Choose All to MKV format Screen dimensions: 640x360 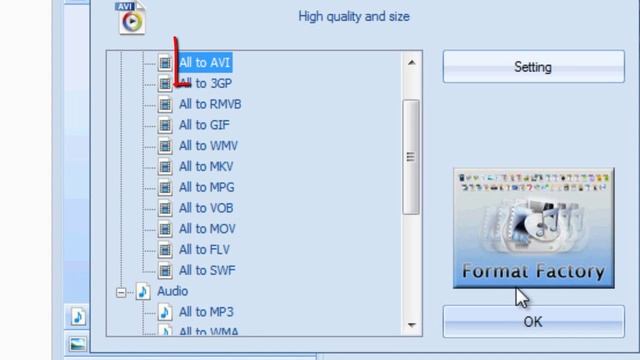click(206, 167)
